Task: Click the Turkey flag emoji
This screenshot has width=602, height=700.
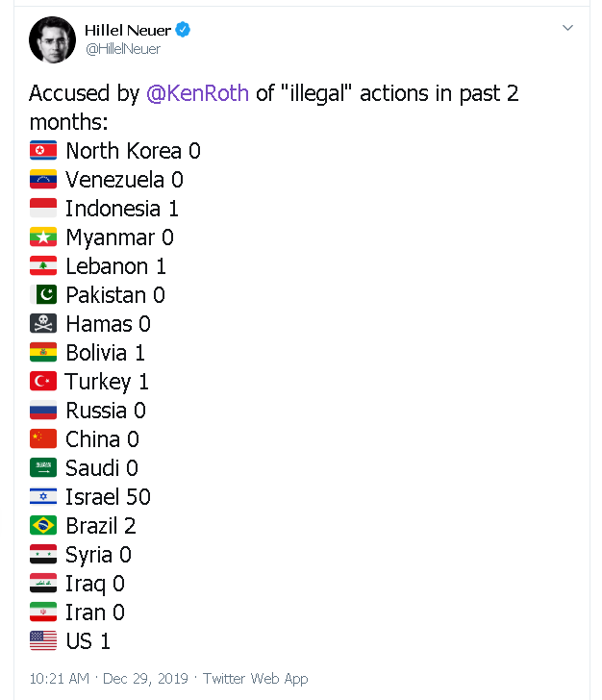Action: (x=43, y=382)
